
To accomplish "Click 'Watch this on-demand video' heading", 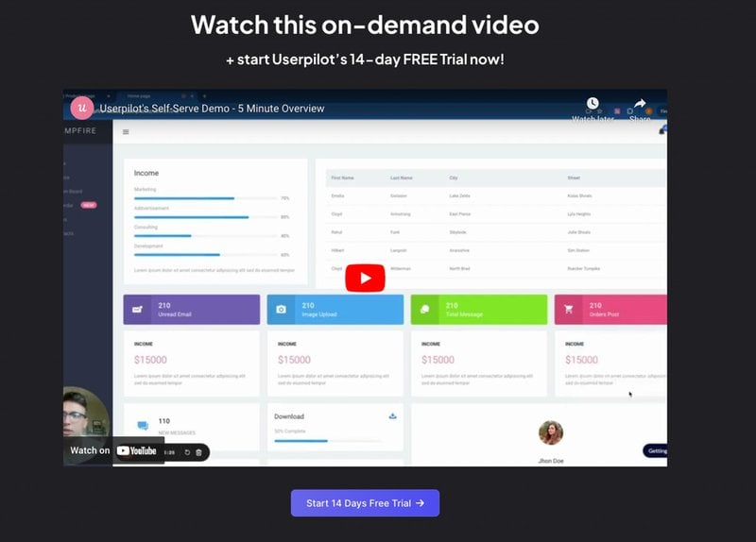I will [x=365, y=25].
